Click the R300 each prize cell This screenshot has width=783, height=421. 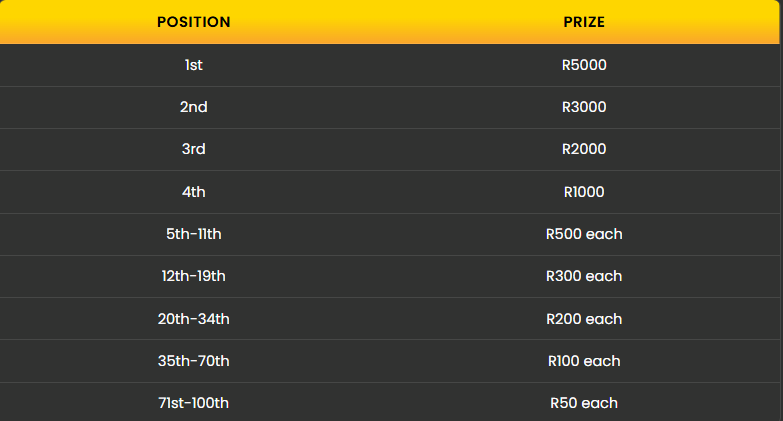(x=584, y=276)
